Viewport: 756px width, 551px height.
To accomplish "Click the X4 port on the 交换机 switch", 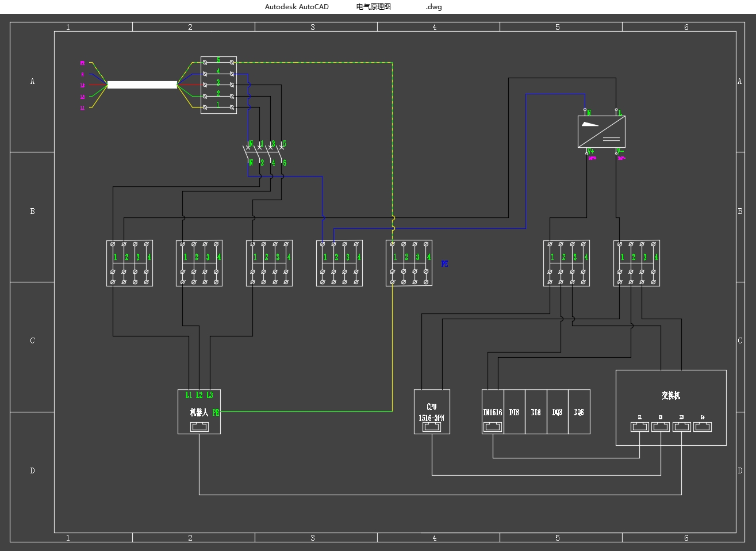I will 703,426.
